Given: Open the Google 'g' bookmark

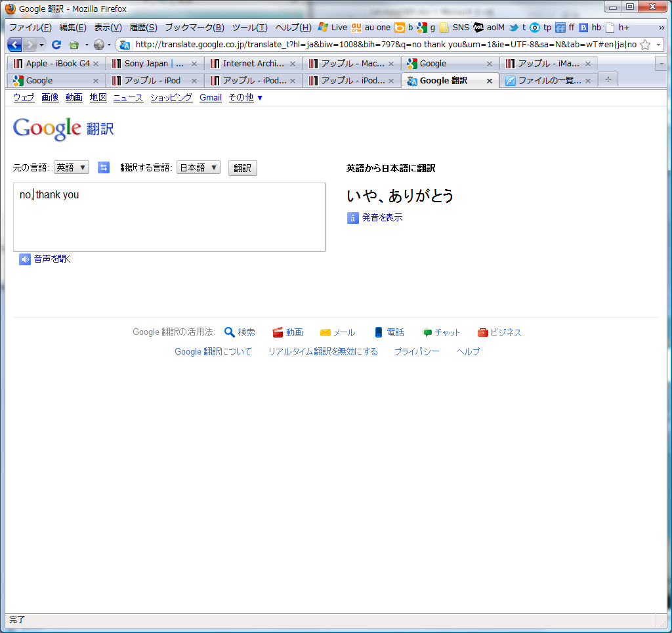Looking at the screenshot, I should coord(426,28).
